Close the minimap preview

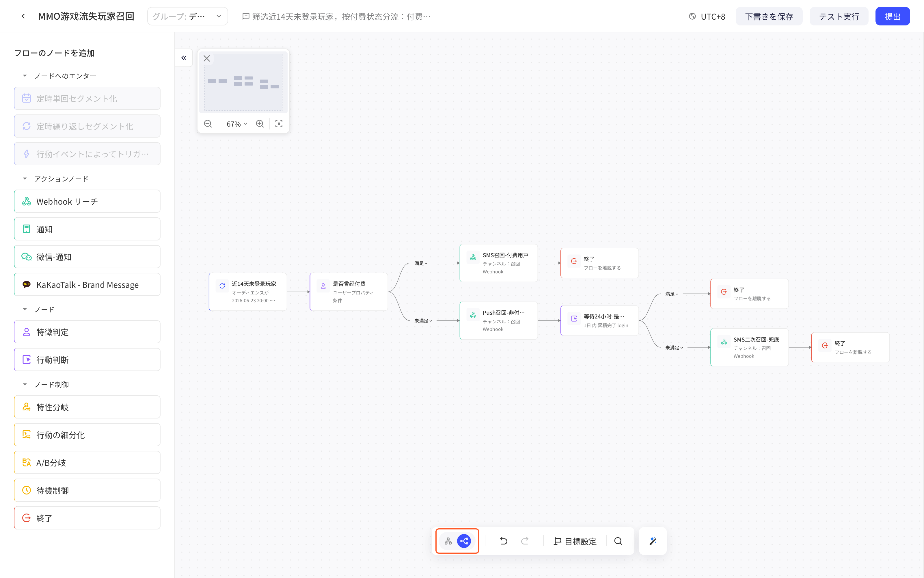coord(206,58)
